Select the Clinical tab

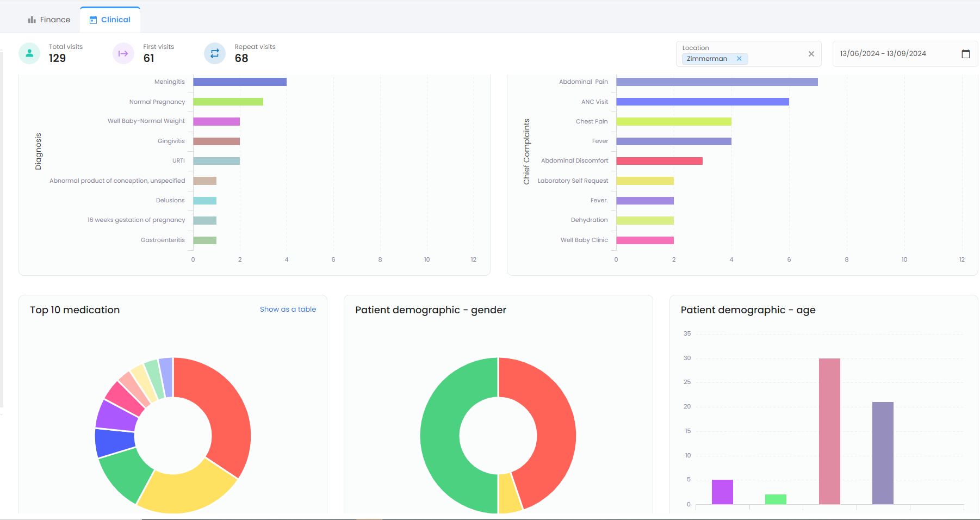point(115,20)
